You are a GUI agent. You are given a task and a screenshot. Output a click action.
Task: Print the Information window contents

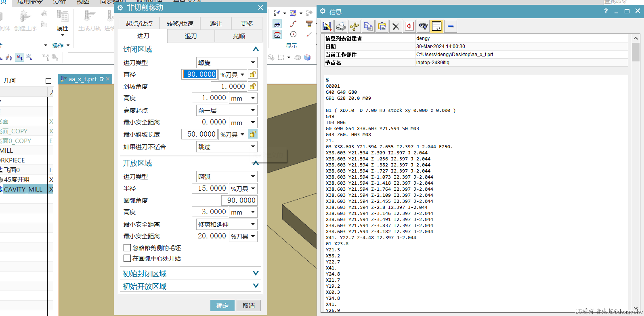click(x=341, y=26)
